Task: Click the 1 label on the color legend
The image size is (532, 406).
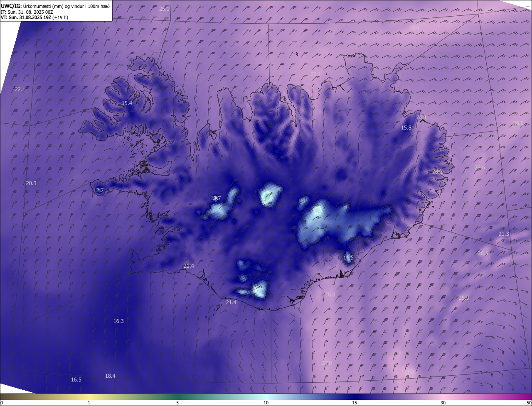Action: tap(89, 403)
